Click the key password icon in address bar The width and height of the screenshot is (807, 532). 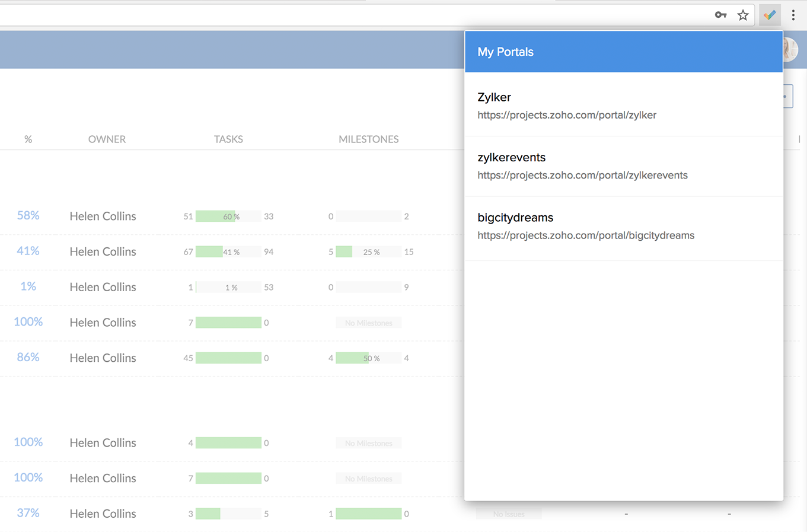click(x=720, y=15)
